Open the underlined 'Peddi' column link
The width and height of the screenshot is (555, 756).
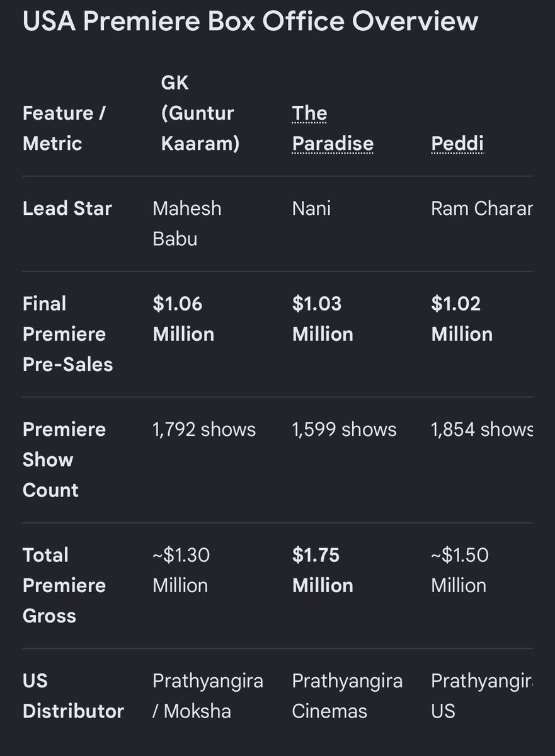tap(457, 144)
